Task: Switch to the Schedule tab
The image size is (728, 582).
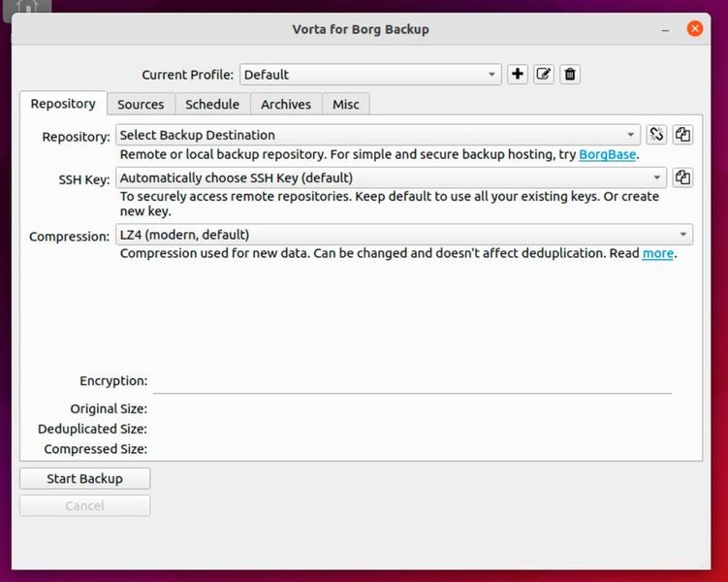Action: click(212, 104)
